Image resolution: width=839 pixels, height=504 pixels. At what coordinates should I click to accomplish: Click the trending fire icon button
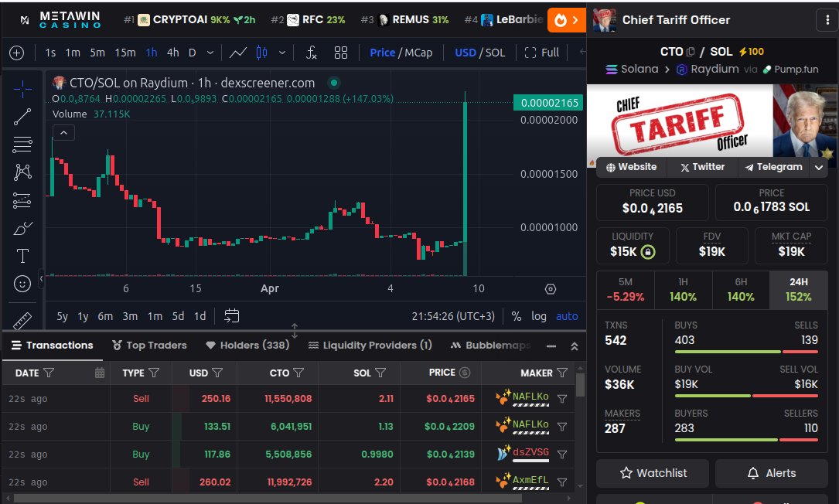tap(566, 20)
